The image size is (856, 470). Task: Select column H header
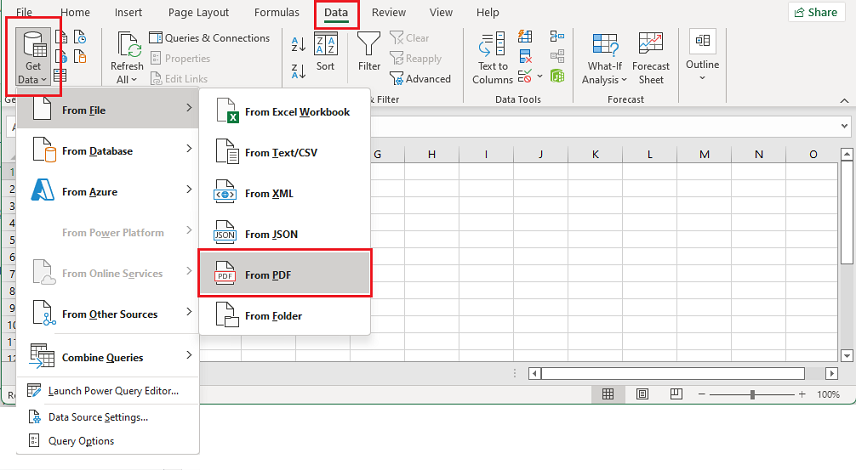coord(432,154)
